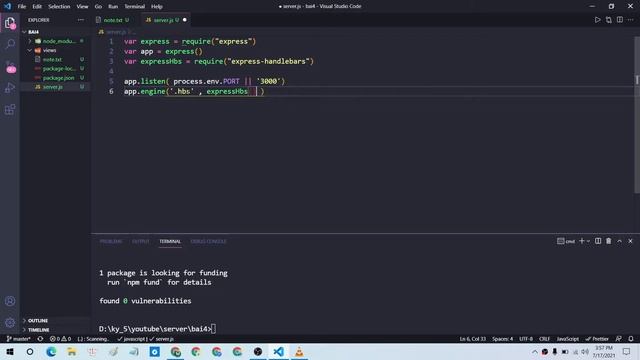Switch to the Problems panel tab
Screen dimensions: 640x360
111,241
